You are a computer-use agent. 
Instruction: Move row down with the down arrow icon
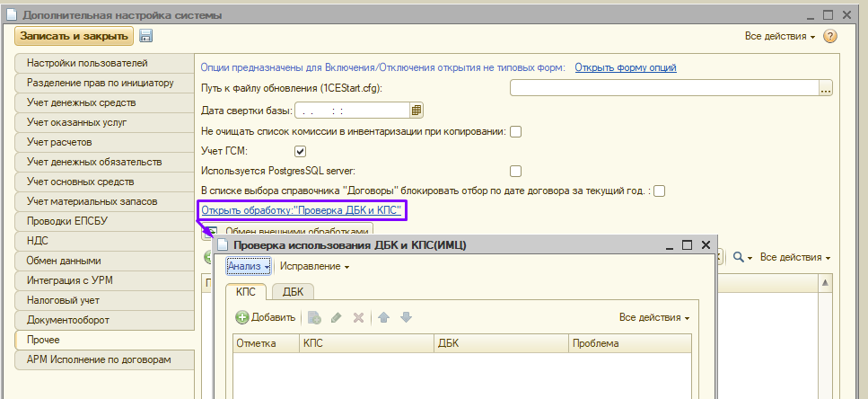click(x=406, y=317)
